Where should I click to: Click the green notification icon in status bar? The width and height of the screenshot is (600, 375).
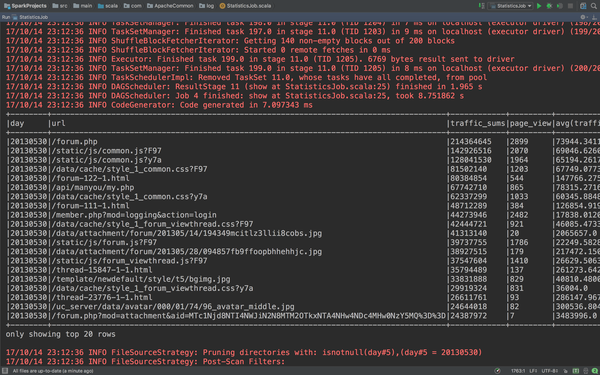point(594,371)
